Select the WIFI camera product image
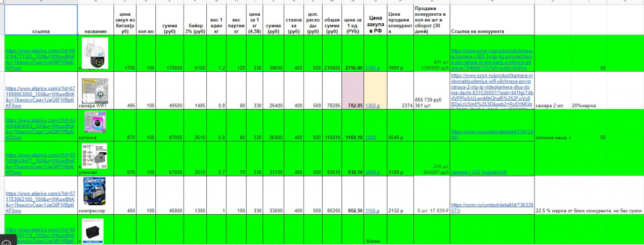The image size is (644, 245). pos(95,91)
